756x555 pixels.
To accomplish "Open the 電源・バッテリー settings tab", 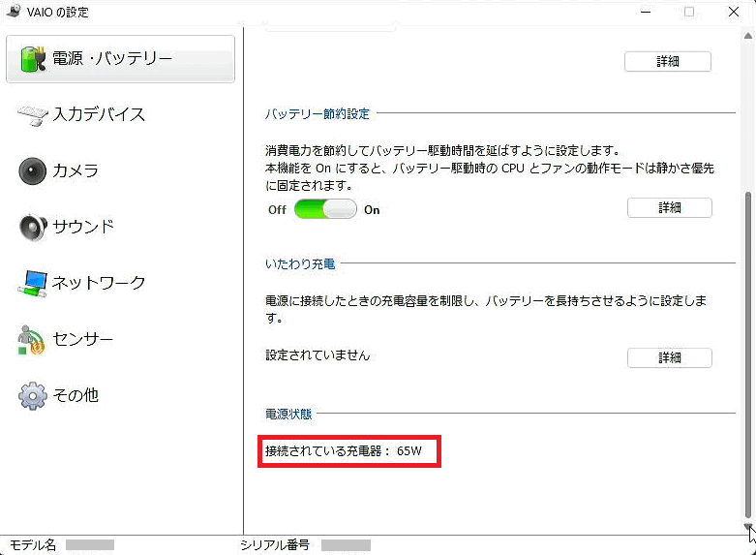I will coord(120,59).
